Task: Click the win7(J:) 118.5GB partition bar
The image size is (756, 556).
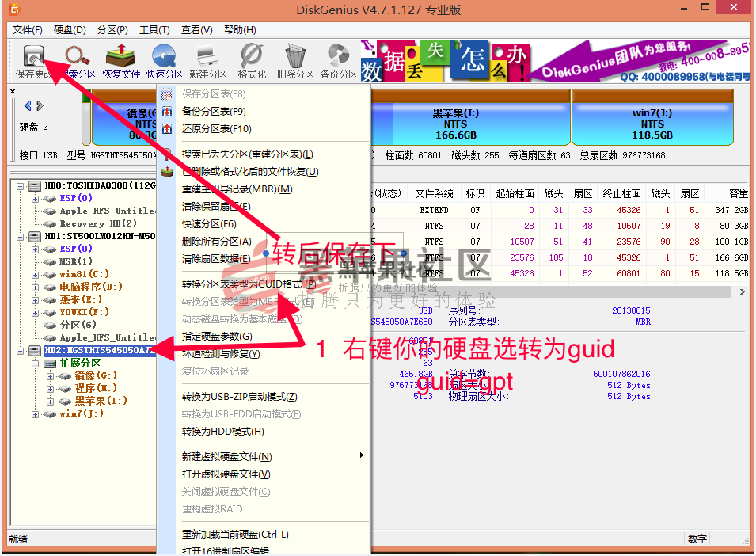Action: click(x=652, y=117)
